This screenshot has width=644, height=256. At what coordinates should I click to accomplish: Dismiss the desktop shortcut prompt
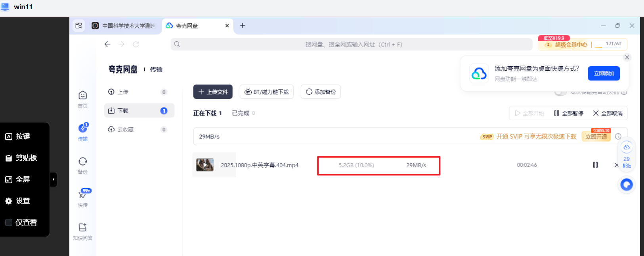point(627,57)
